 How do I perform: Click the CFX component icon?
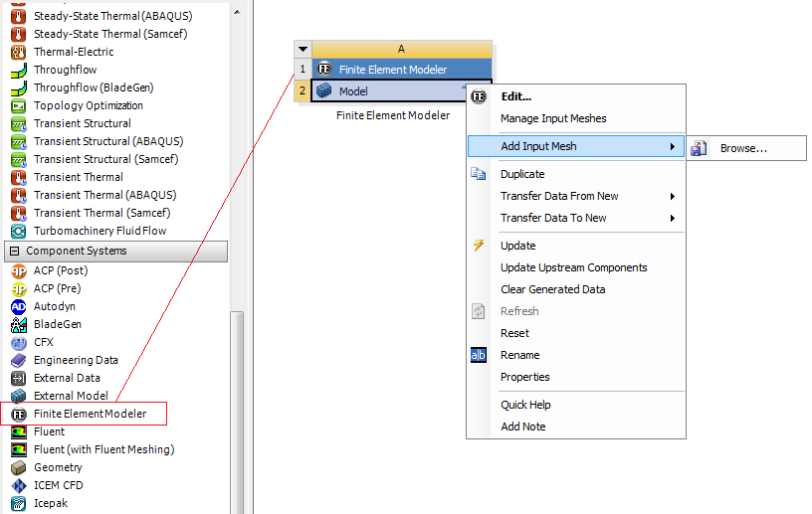click(18, 343)
